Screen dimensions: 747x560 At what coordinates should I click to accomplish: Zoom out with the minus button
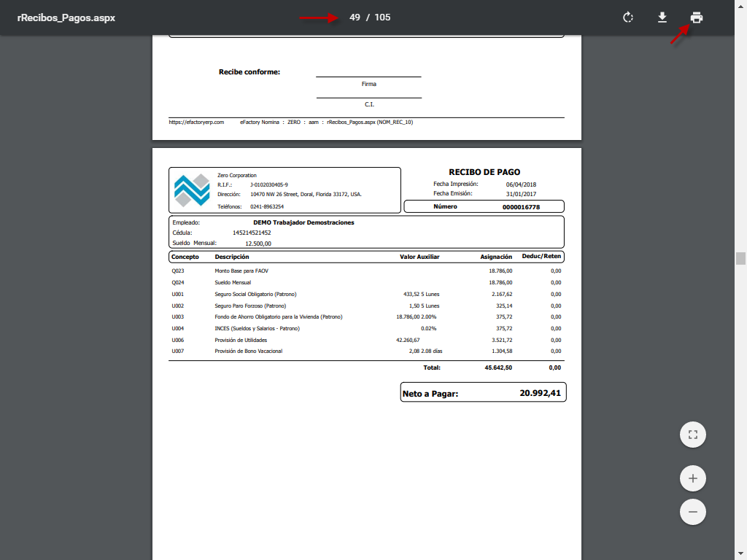[692, 512]
